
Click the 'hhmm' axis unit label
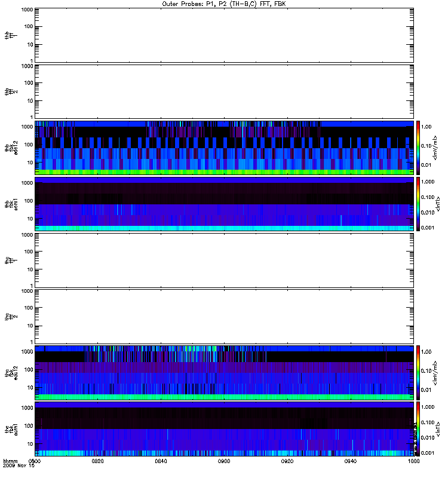coord(10,461)
